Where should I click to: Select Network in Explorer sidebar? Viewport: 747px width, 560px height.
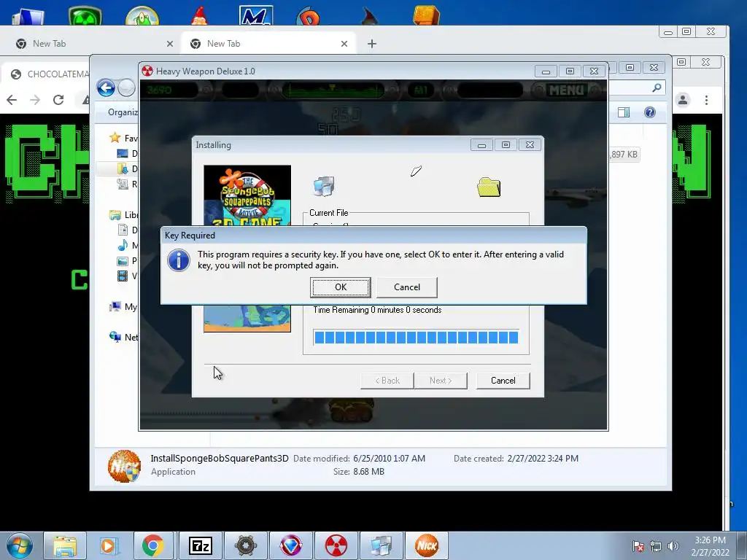point(124,337)
